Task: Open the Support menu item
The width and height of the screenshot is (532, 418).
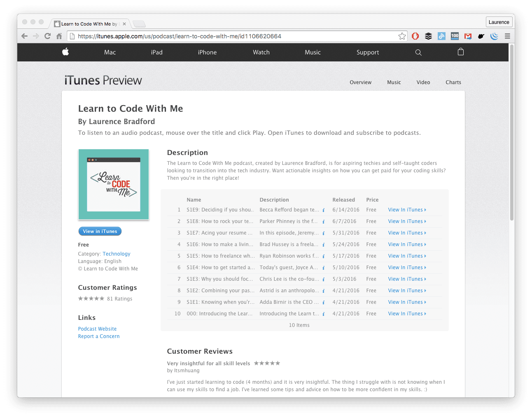Action: (x=368, y=52)
